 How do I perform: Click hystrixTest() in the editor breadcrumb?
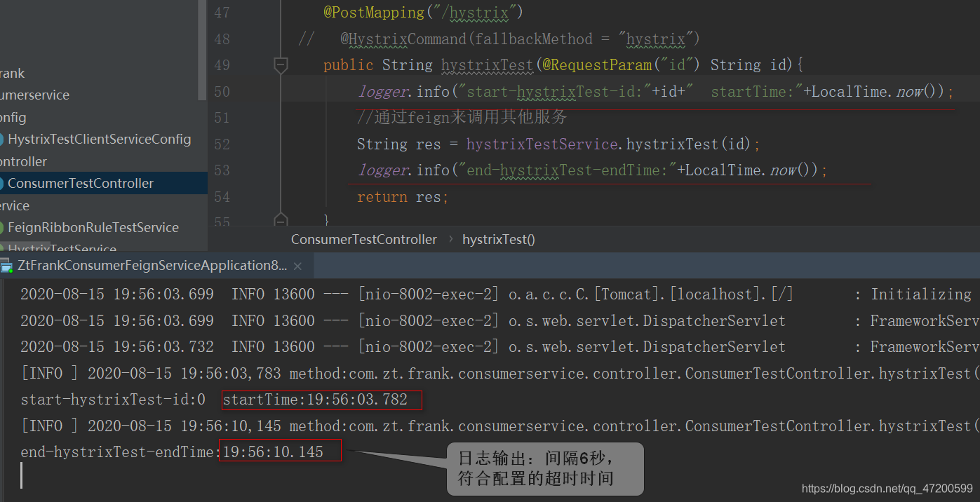(x=499, y=239)
